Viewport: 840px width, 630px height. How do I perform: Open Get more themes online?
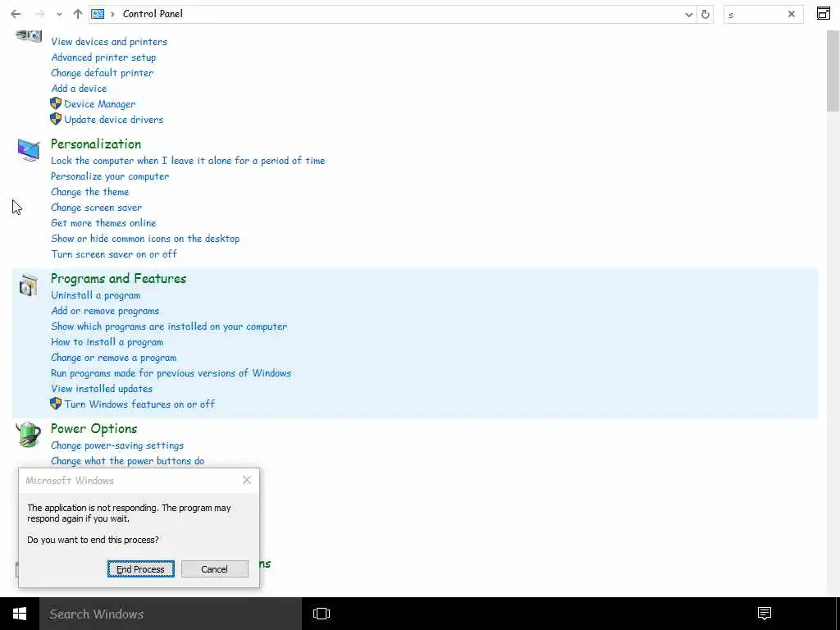coord(103,223)
